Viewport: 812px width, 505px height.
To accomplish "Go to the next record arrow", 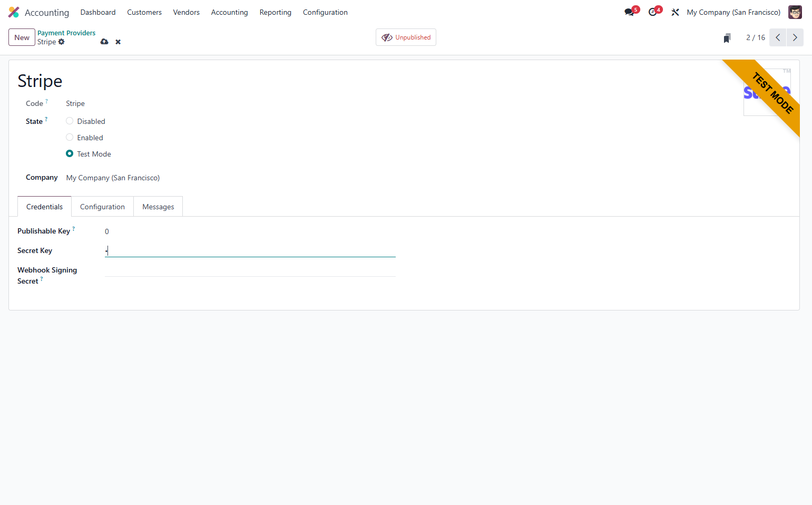I will point(795,37).
